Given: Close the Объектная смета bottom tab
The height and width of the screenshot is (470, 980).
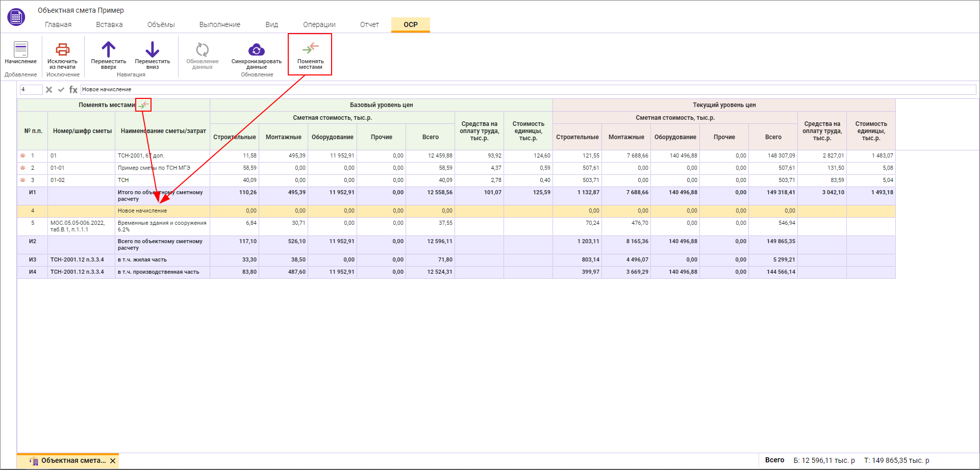Looking at the screenshot, I should click(113, 461).
